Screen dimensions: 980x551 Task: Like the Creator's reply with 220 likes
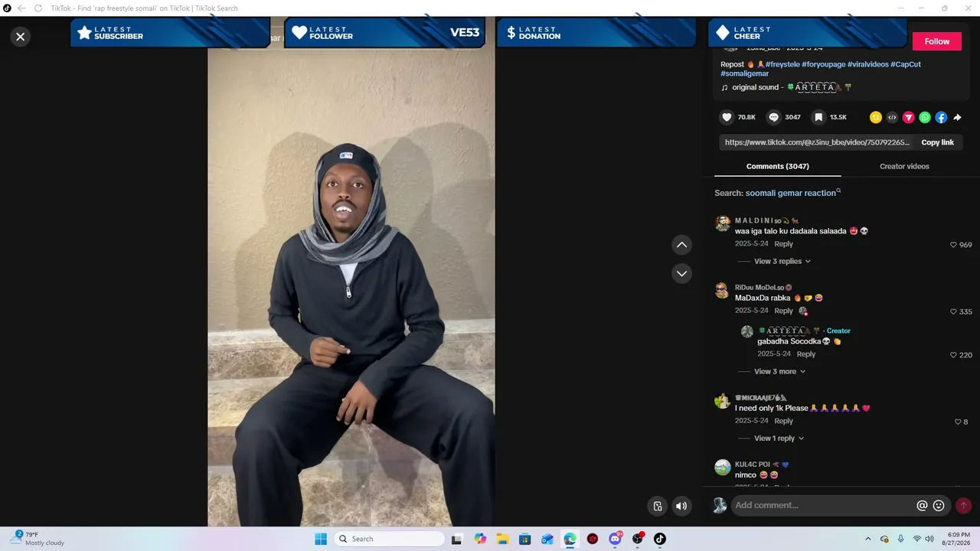coord(953,355)
